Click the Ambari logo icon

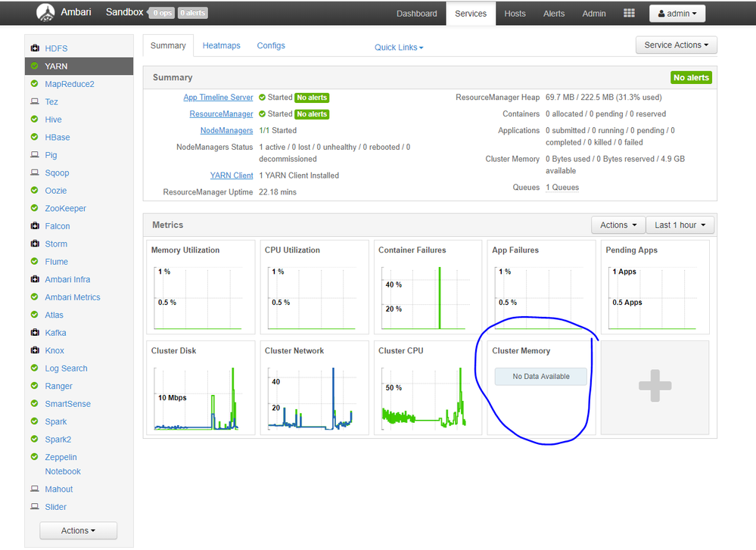point(45,13)
